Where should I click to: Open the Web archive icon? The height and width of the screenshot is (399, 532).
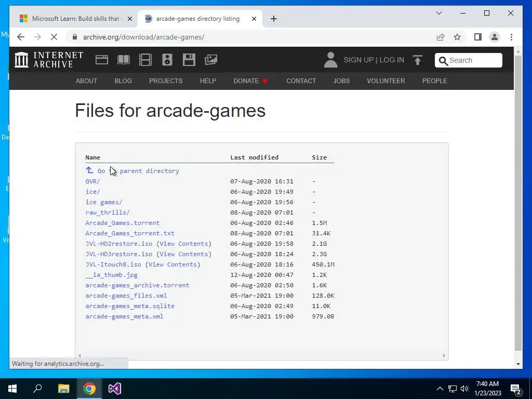[101, 60]
